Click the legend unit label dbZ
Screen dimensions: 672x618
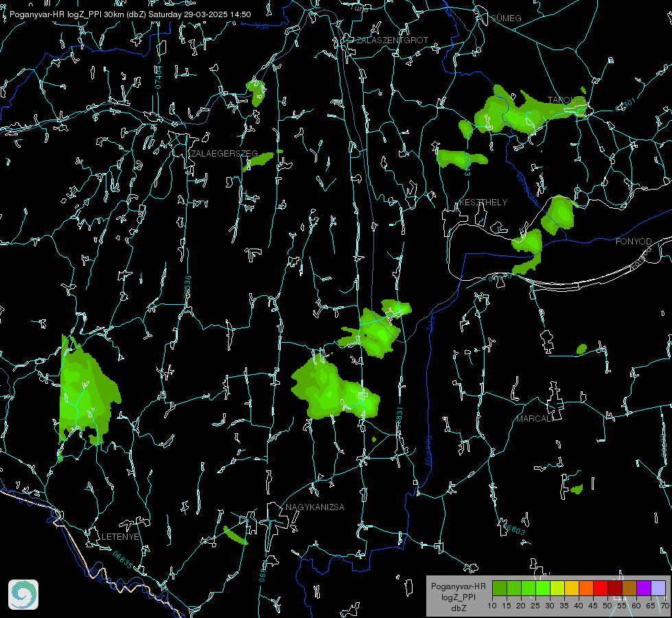click(x=458, y=608)
